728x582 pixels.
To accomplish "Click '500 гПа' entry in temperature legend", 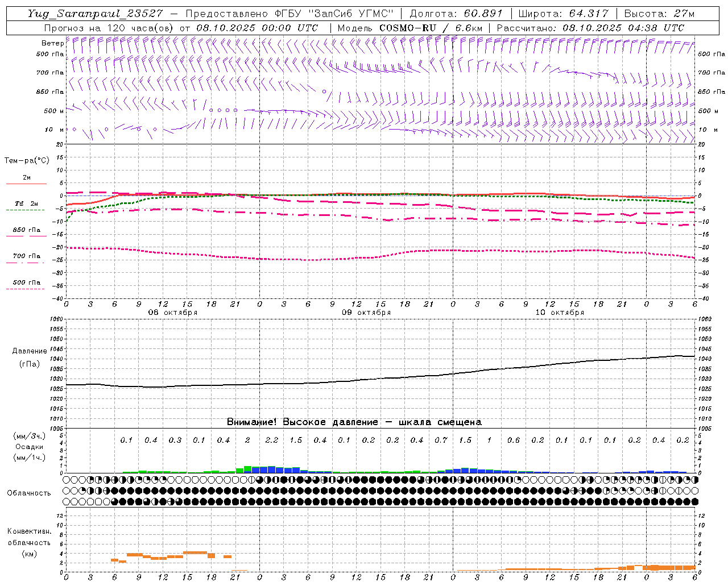I will click(x=27, y=282).
